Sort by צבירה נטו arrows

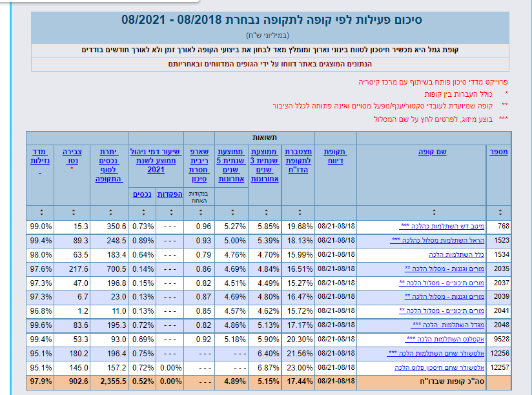[x=74, y=212]
